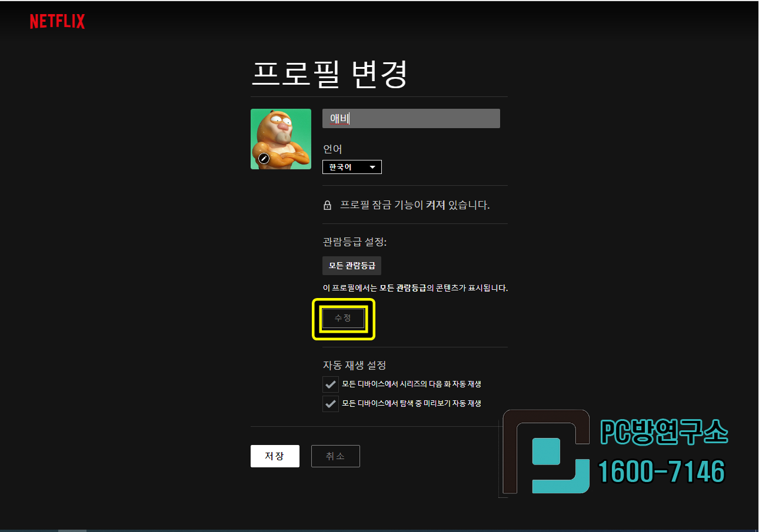Click the 프로필 변경 heading
This screenshot has height=532, width=759.
(x=329, y=74)
